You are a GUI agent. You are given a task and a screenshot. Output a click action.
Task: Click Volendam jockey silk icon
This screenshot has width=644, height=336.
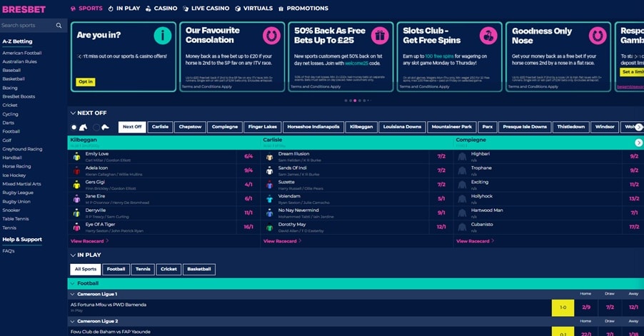(x=269, y=199)
